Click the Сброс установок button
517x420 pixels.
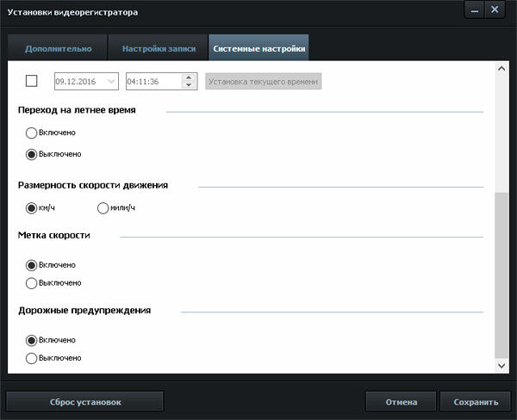(84, 402)
